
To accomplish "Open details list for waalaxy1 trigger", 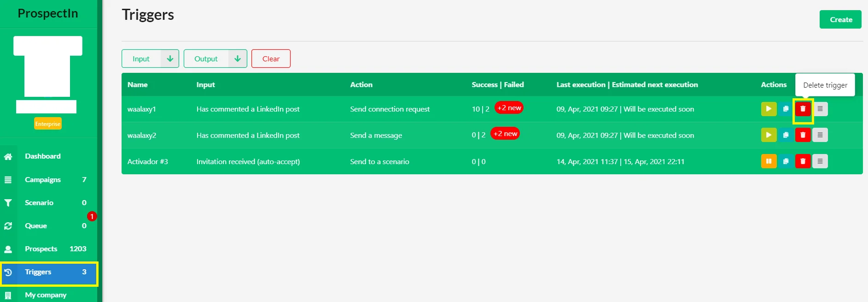I will click(x=820, y=109).
